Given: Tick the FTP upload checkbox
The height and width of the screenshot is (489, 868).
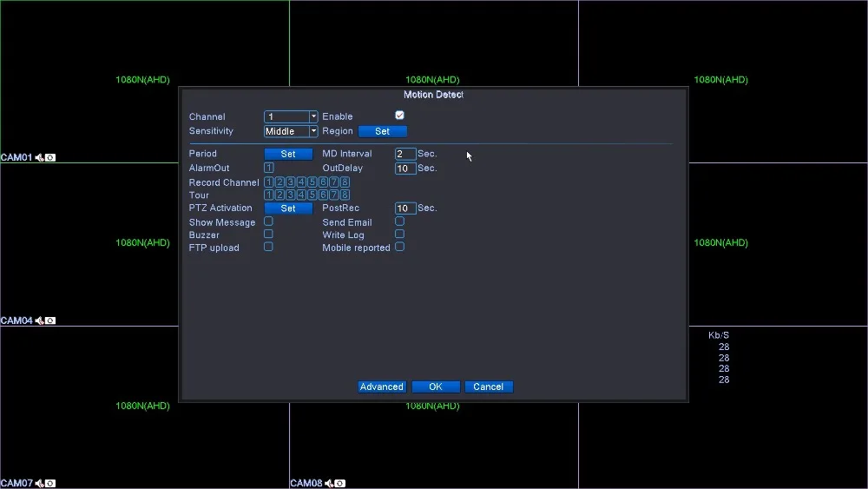Looking at the screenshot, I should click(x=268, y=247).
